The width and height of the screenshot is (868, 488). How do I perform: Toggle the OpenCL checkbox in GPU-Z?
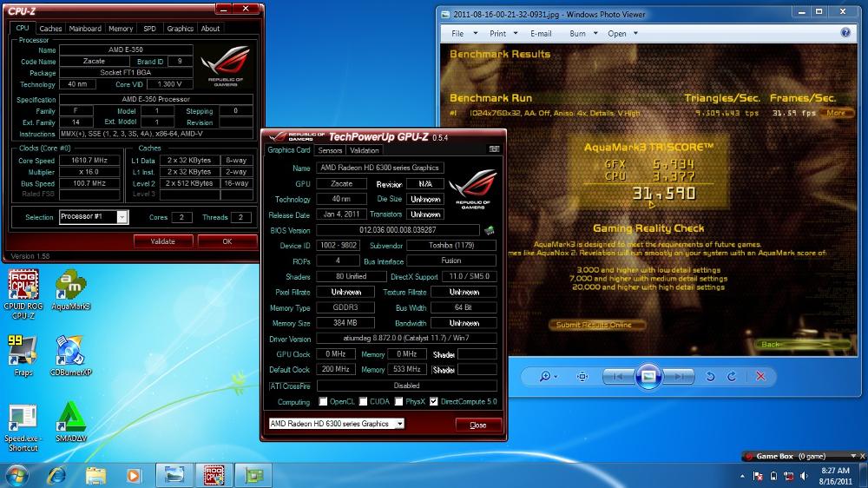[x=323, y=401]
